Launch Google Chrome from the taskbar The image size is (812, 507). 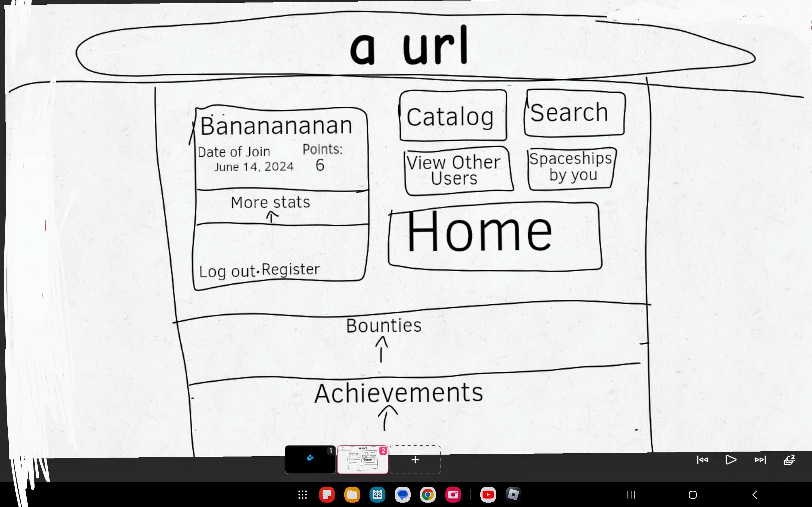(x=428, y=495)
